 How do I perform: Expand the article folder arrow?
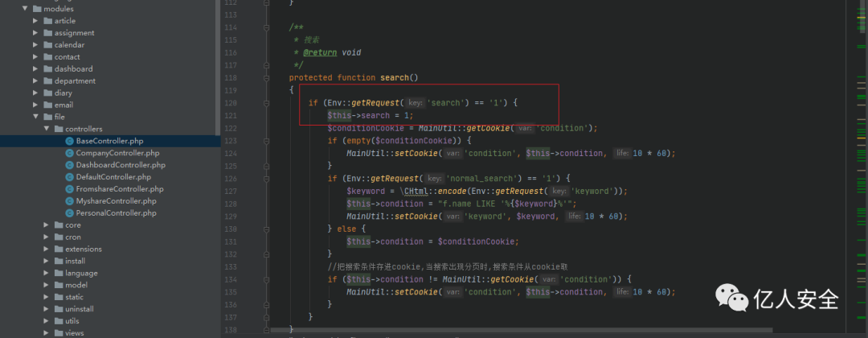(x=36, y=20)
